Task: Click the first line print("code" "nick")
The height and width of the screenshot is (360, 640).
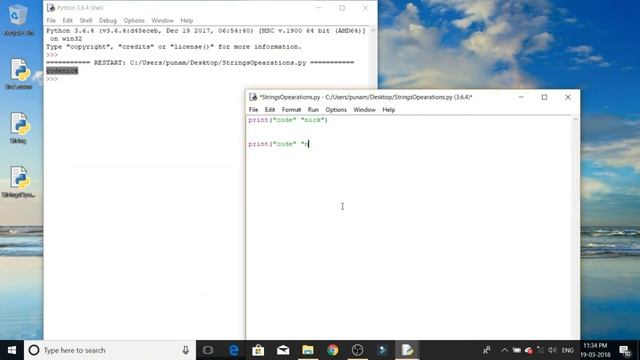Action: (x=288, y=120)
